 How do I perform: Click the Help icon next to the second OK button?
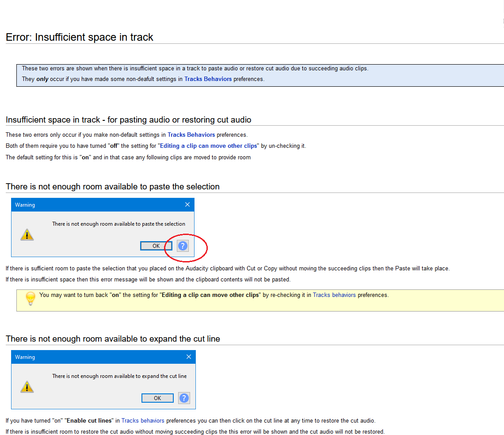click(184, 398)
